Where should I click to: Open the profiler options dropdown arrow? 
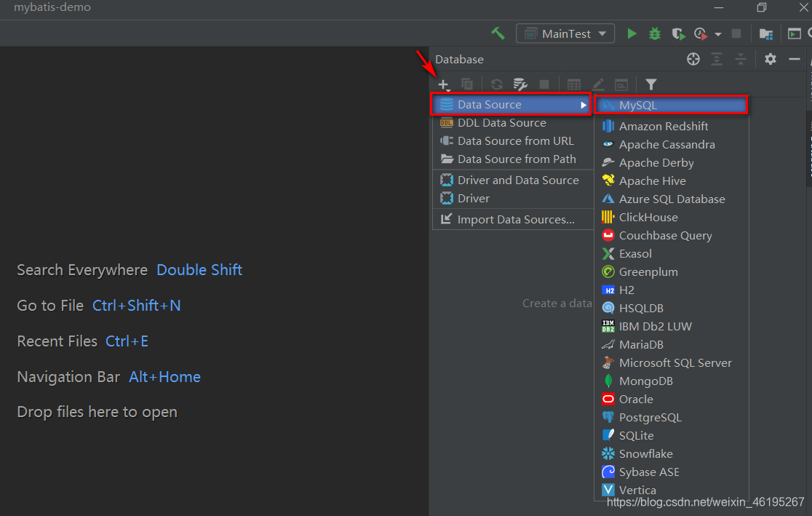coord(717,33)
